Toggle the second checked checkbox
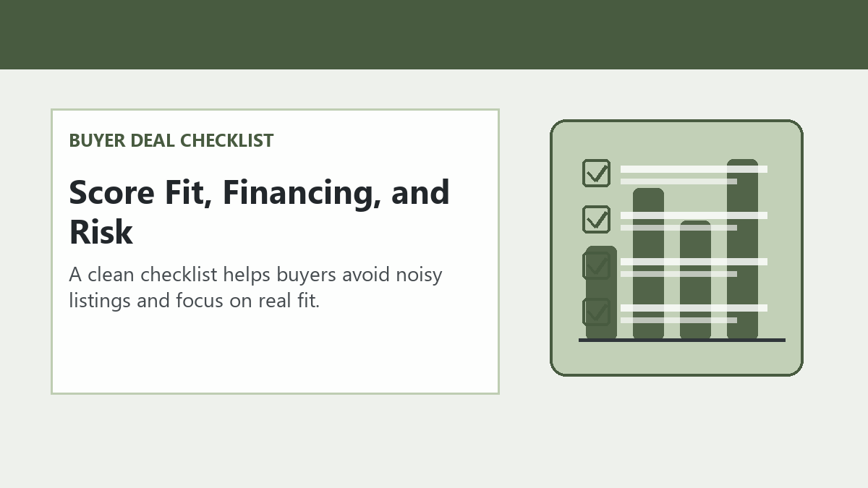 596,220
